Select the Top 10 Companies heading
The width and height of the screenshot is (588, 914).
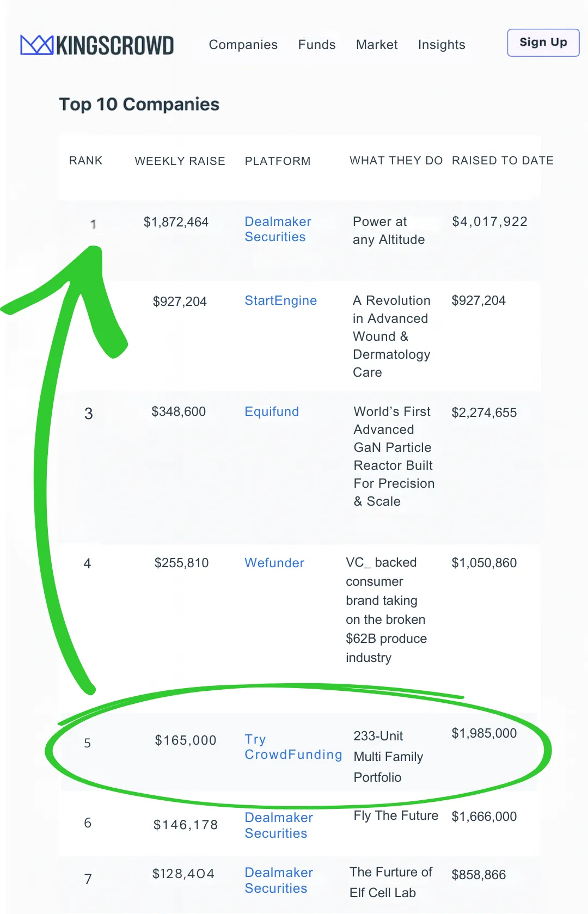point(139,104)
